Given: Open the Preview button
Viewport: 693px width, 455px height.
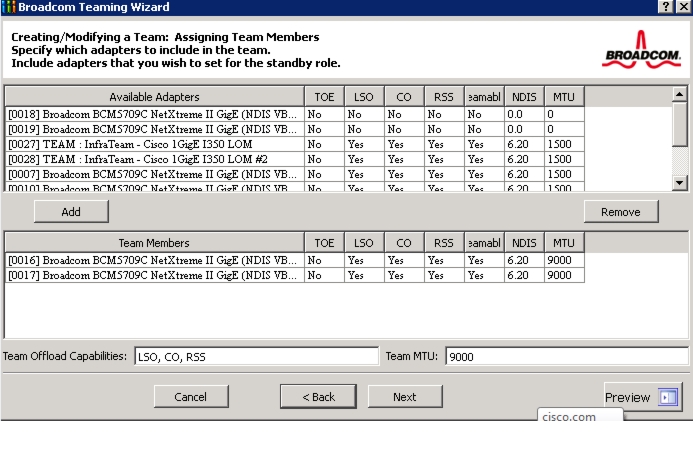Looking at the screenshot, I should (x=643, y=397).
